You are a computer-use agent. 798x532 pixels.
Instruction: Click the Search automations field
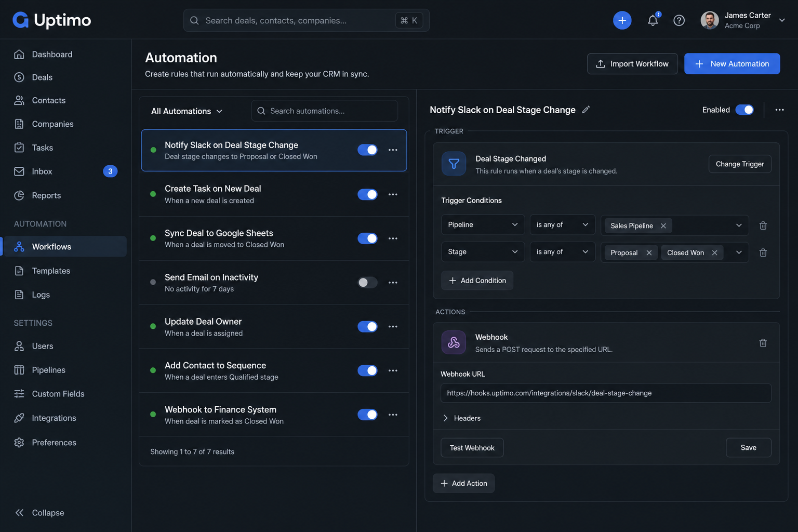(324, 111)
